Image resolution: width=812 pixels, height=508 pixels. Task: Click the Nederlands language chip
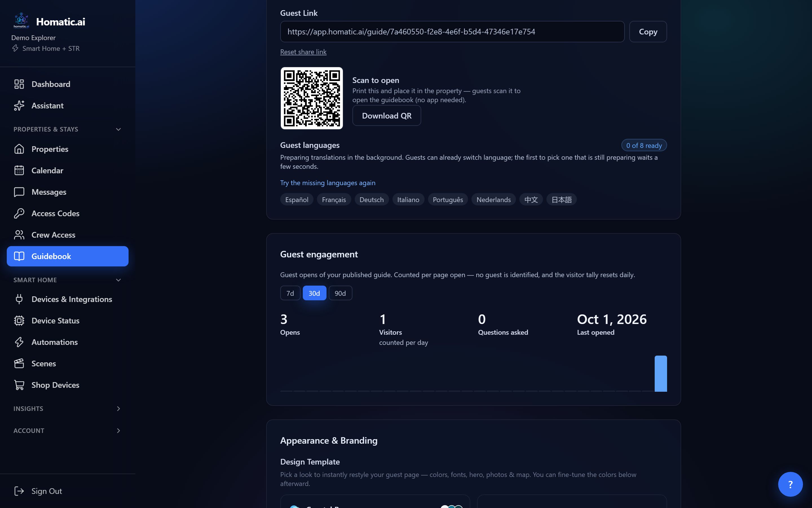click(x=494, y=200)
